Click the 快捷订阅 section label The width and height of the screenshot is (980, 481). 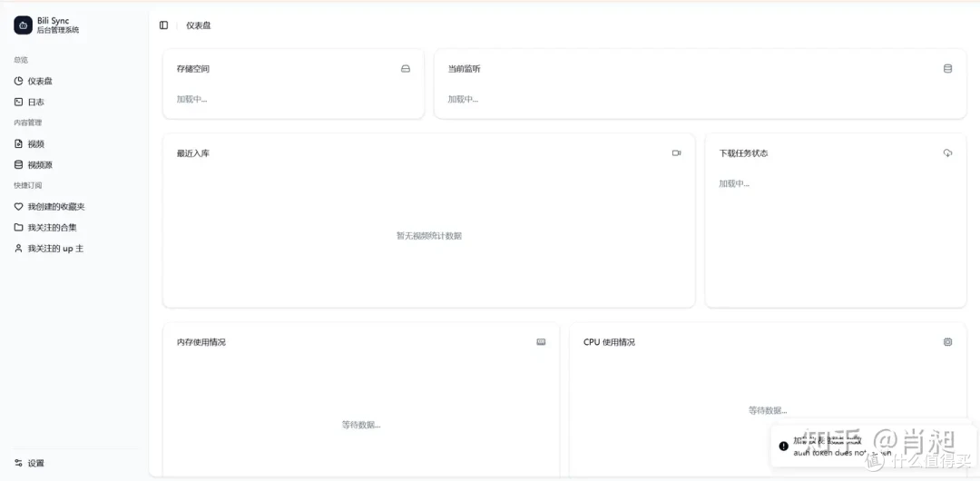click(28, 185)
